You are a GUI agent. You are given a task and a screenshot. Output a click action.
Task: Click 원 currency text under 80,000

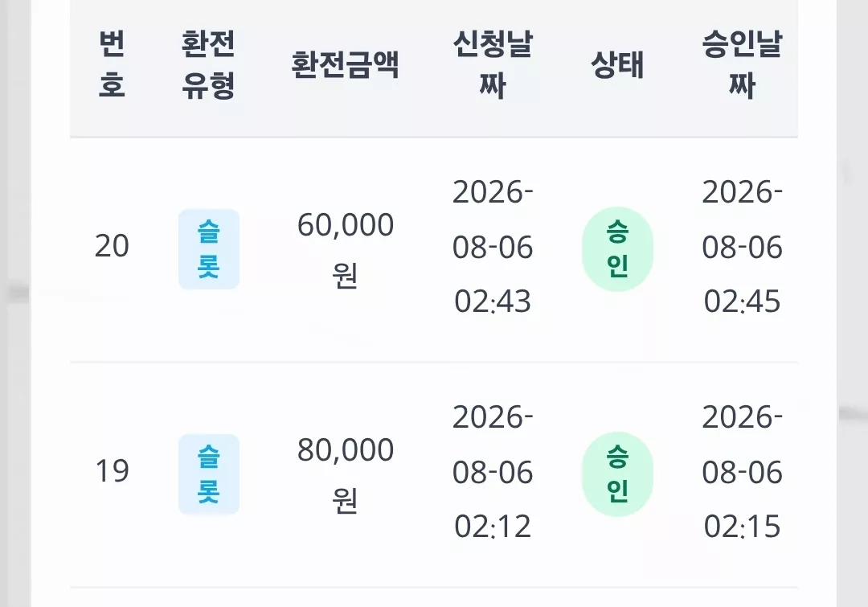pos(345,500)
